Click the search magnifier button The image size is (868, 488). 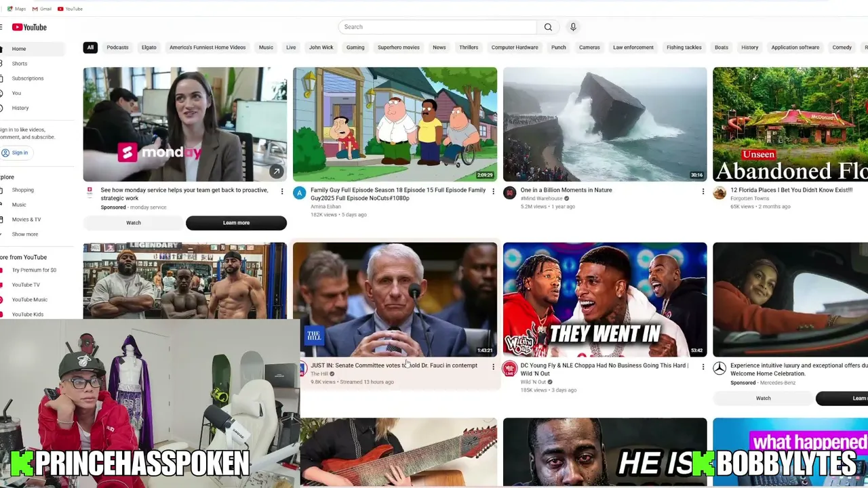[548, 27]
